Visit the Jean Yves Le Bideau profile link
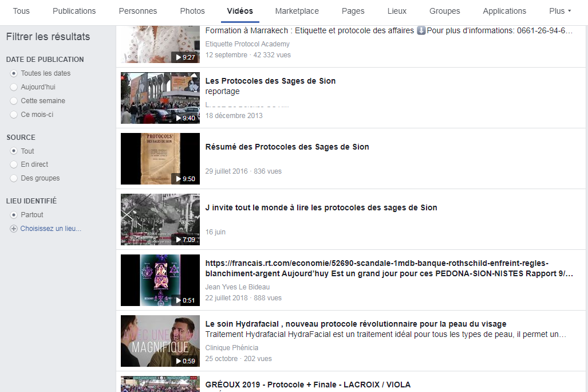 click(238, 287)
